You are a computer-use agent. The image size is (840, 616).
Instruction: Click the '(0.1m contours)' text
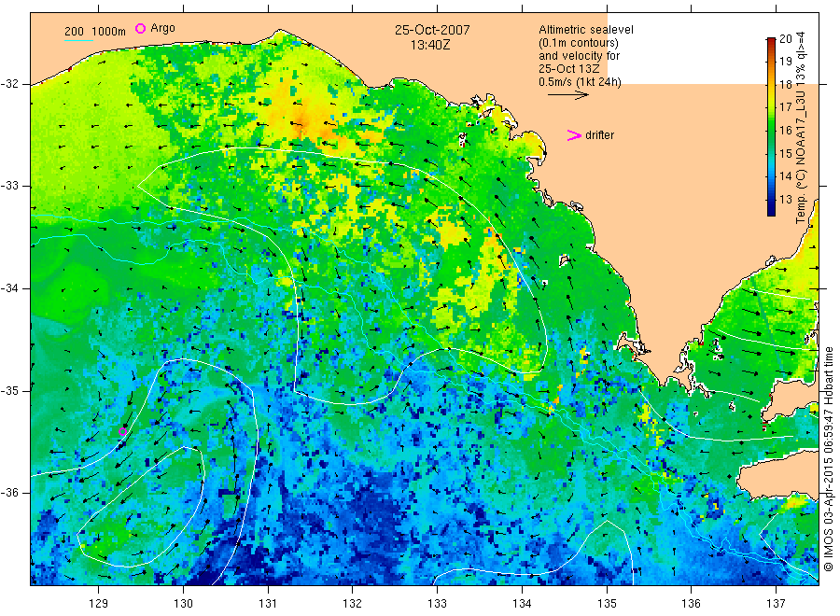(579, 43)
